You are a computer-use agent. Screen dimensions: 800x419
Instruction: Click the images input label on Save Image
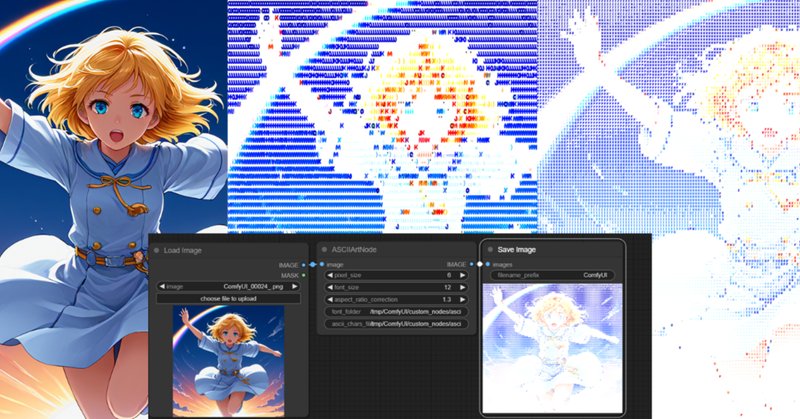[503, 264]
